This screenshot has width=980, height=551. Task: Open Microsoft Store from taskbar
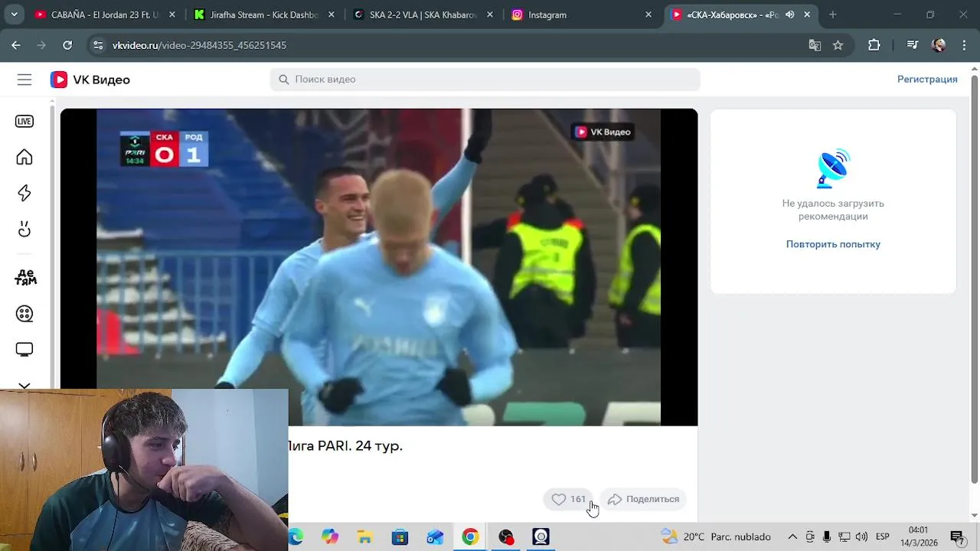[x=400, y=536]
